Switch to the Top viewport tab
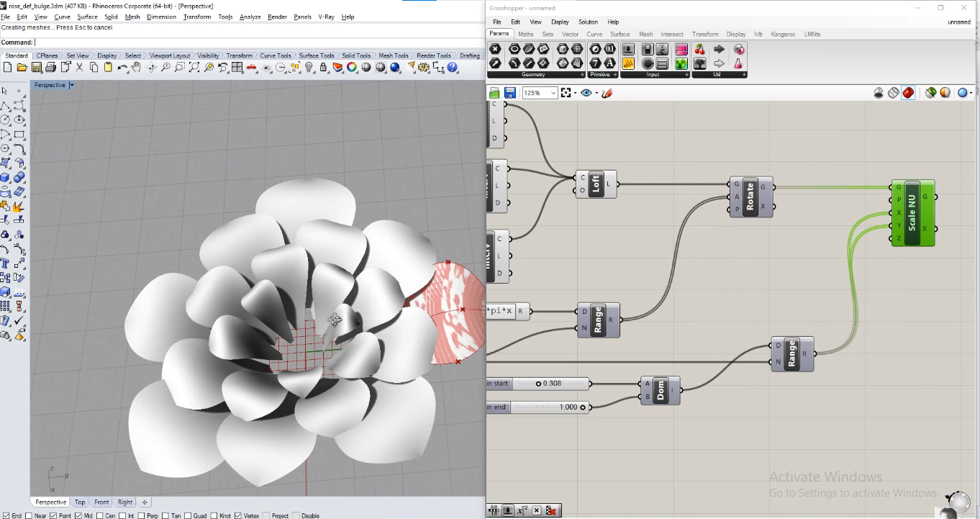This screenshot has height=519, width=980. click(x=80, y=502)
